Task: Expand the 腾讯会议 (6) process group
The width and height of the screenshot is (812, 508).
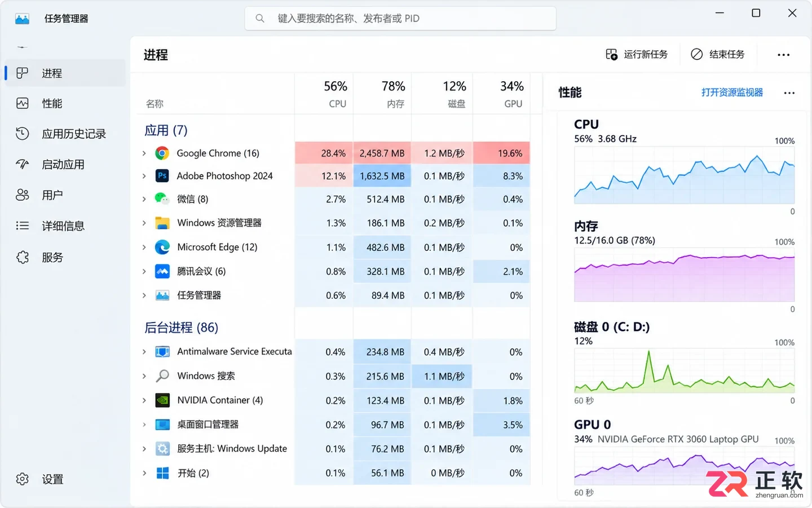Action: pyautogui.click(x=144, y=271)
